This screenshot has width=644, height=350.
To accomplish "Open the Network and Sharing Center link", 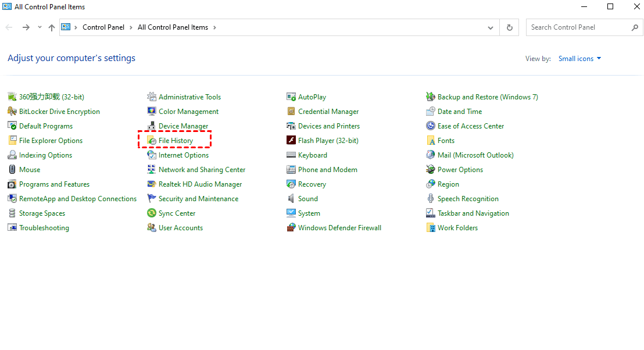I will point(202,170).
